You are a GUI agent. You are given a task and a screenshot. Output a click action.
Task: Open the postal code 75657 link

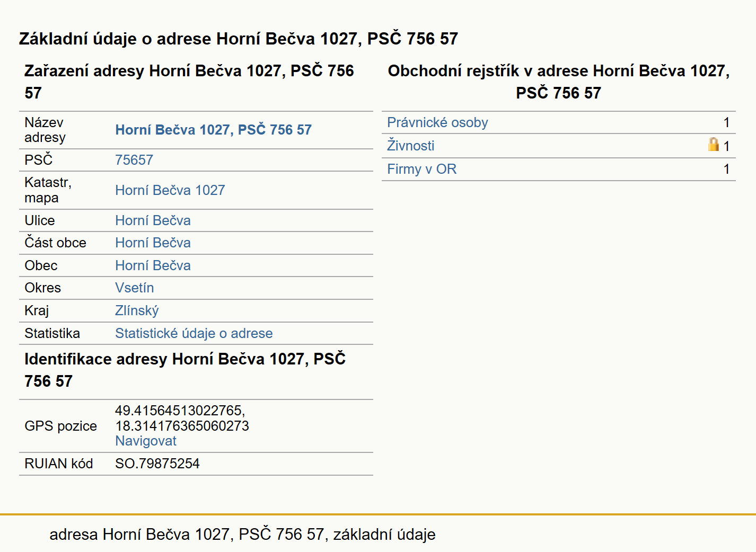134,160
